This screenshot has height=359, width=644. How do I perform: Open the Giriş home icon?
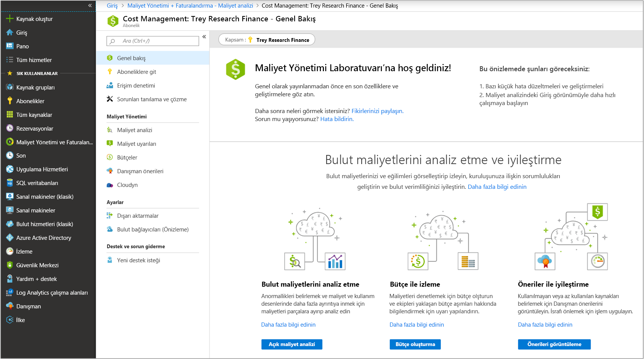tap(10, 32)
